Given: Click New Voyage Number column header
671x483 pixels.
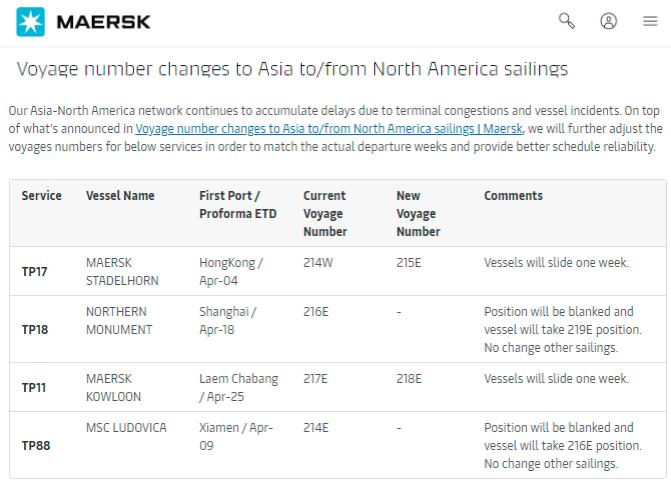Looking at the screenshot, I should click(x=418, y=213).
